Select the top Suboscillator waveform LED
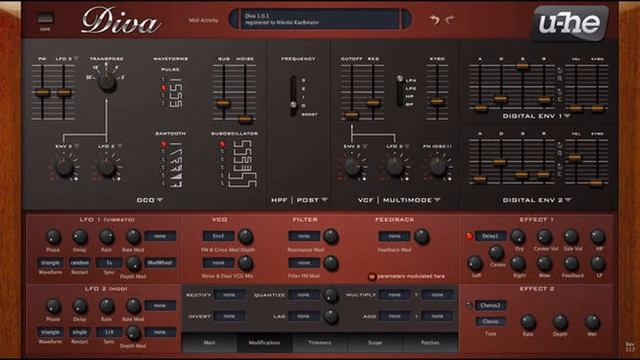The image size is (640, 360). (222, 144)
